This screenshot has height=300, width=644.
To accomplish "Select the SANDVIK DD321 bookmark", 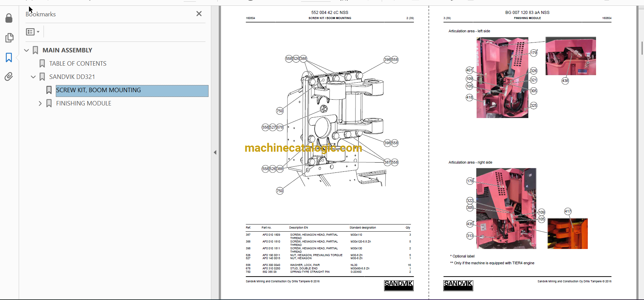I will (x=72, y=77).
